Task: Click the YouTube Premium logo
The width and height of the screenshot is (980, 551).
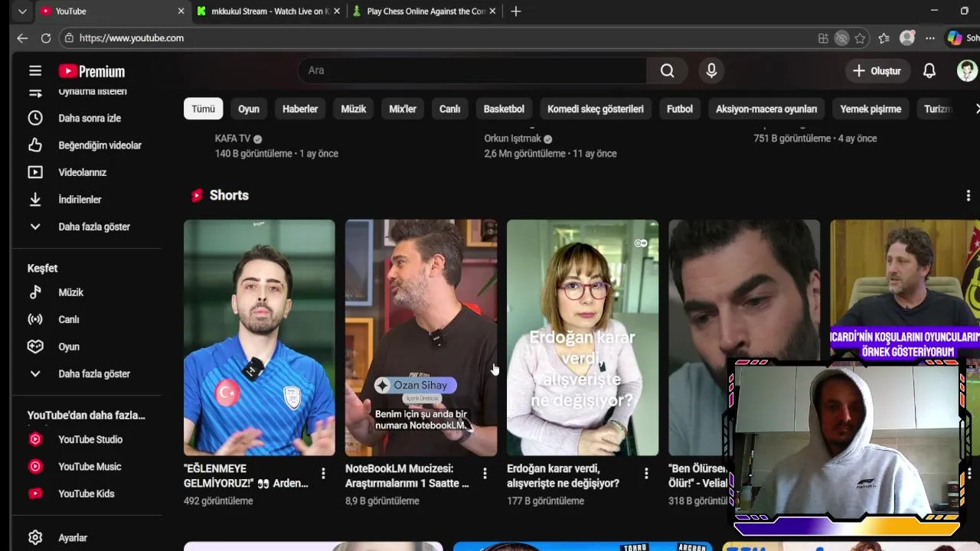Action: coord(92,71)
